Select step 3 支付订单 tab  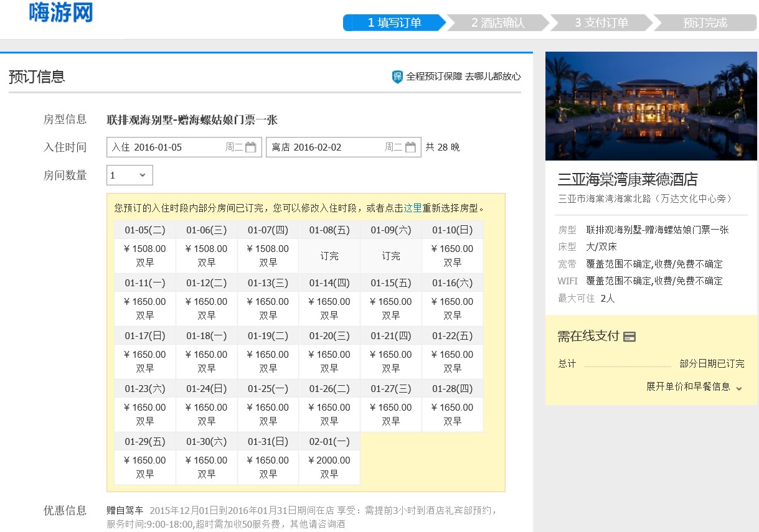tap(601, 23)
